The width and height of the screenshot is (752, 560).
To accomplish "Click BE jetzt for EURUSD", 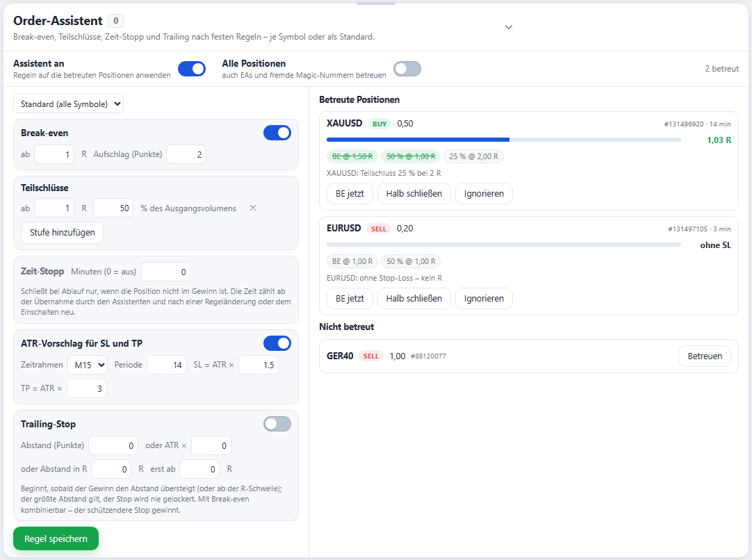I will pos(350,299).
